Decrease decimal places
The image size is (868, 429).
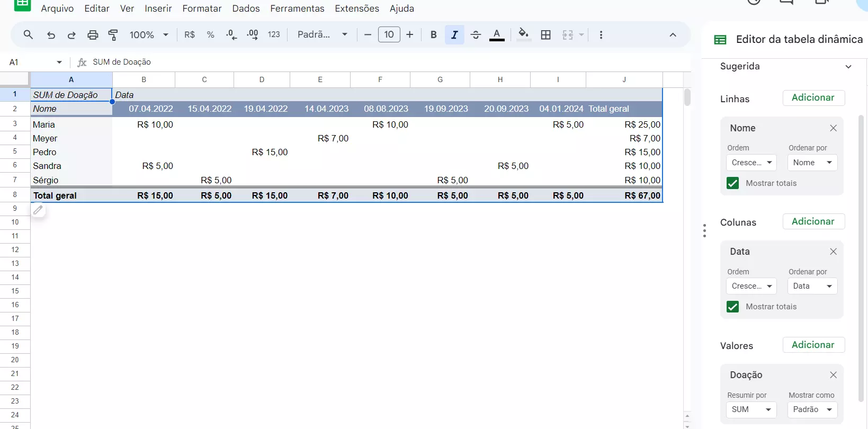(x=231, y=35)
